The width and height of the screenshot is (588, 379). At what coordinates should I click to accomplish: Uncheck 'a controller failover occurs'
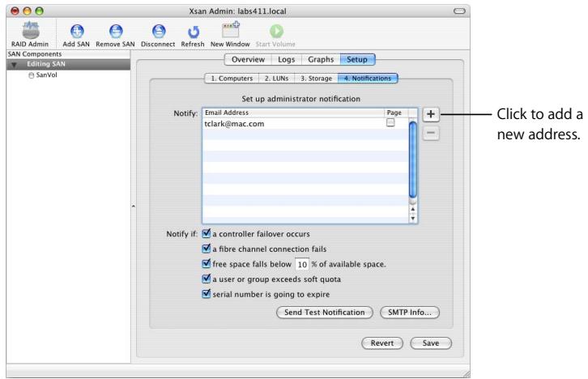click(x=206, y=233)
